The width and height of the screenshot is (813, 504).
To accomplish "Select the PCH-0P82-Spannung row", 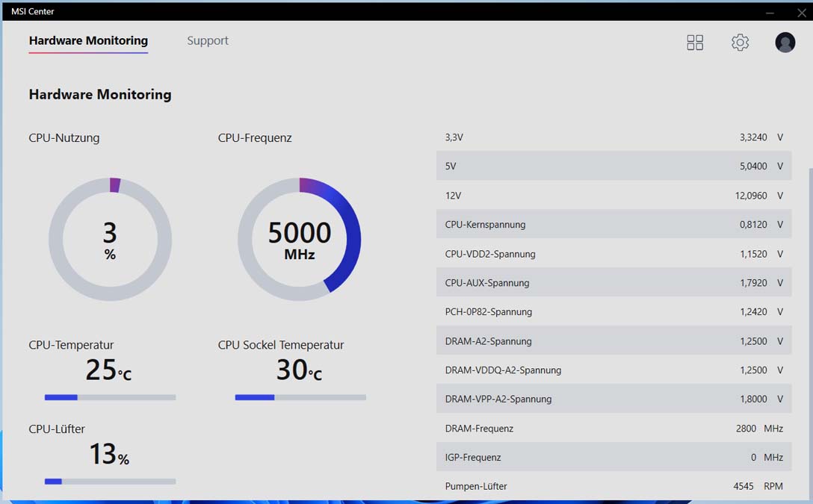I will click(614, 312).
